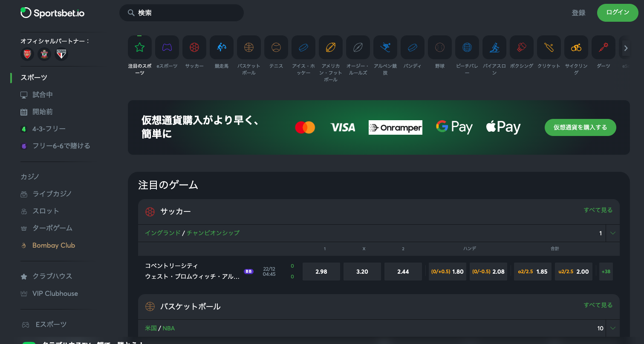The width and height of the screenshot is (644, 344).
Task: Open the チャンピオンシップ league link
Action: (213, 233)
